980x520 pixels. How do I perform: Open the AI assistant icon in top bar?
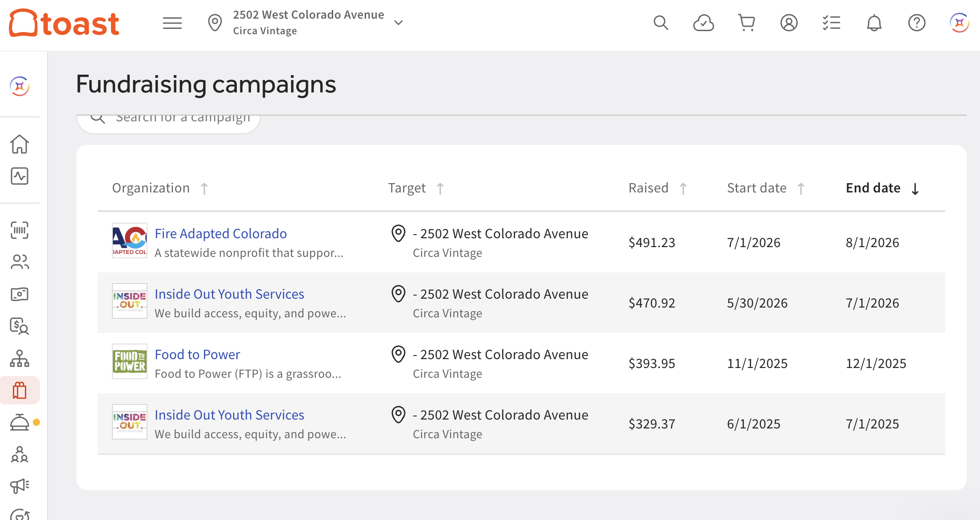point(959,23)
